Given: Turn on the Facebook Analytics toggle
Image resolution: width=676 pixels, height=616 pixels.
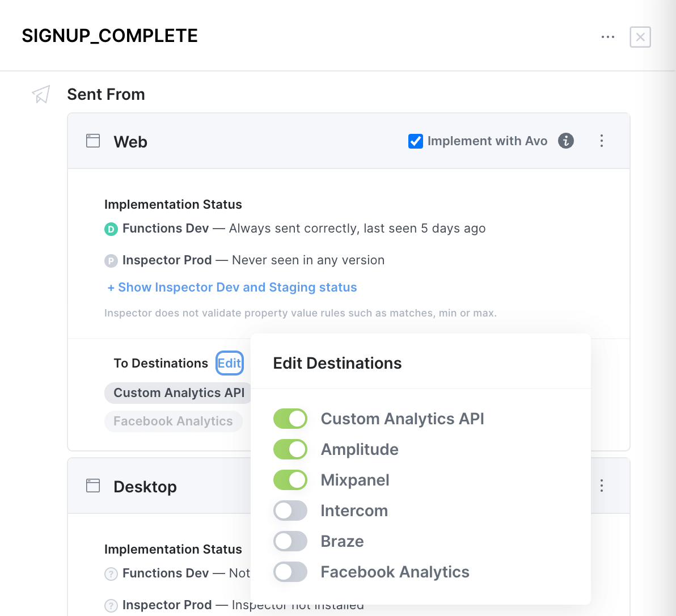Looking at the screenshot, I should pyautogui.click(x=290, y=572).
